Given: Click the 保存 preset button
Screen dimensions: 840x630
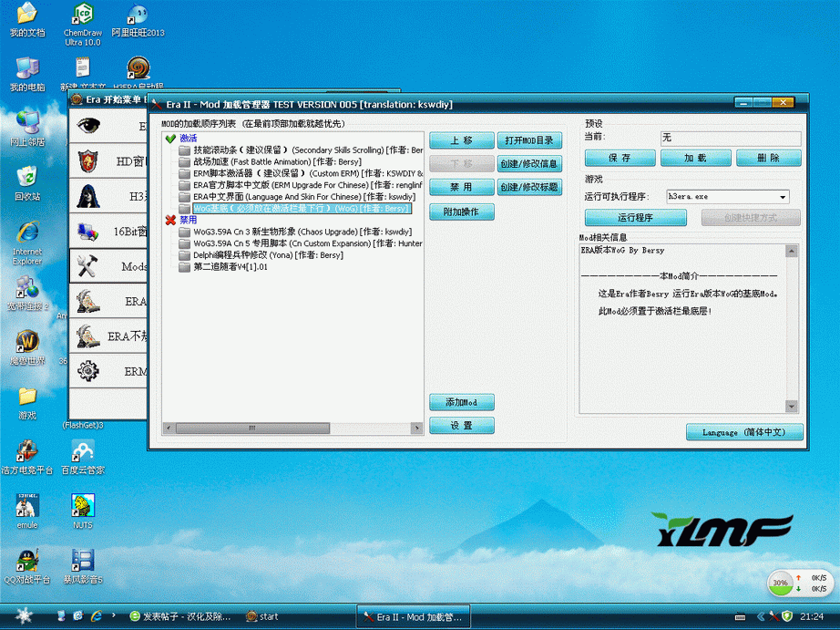Looking at the screenshot, I should pos(620,158).
